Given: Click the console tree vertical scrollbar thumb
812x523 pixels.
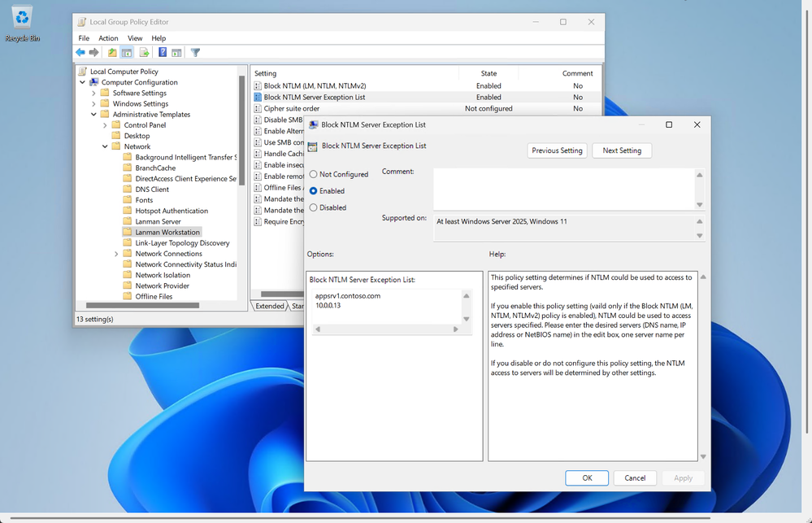Looking at the screenshot, I should (x=241, y=130).
